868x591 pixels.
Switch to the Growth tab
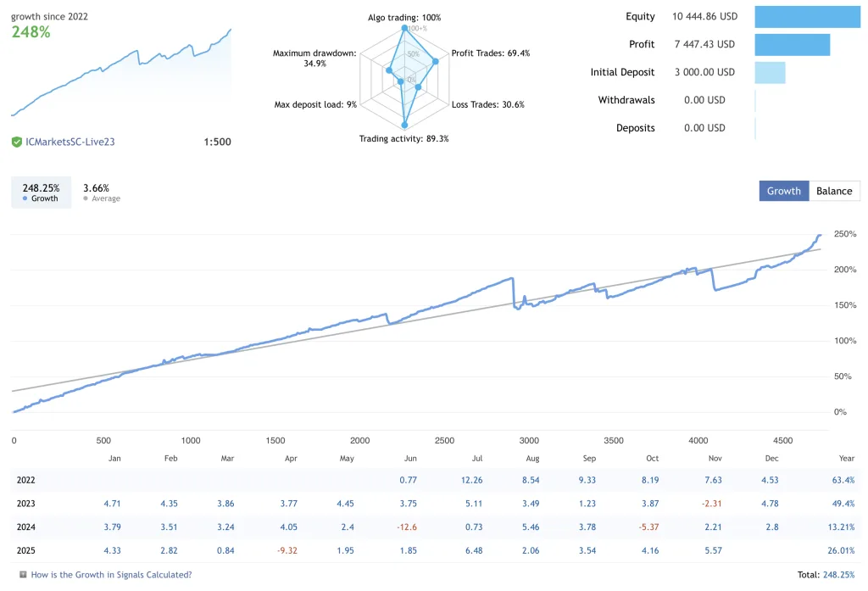pyautogui.click(x=783, y=191)
